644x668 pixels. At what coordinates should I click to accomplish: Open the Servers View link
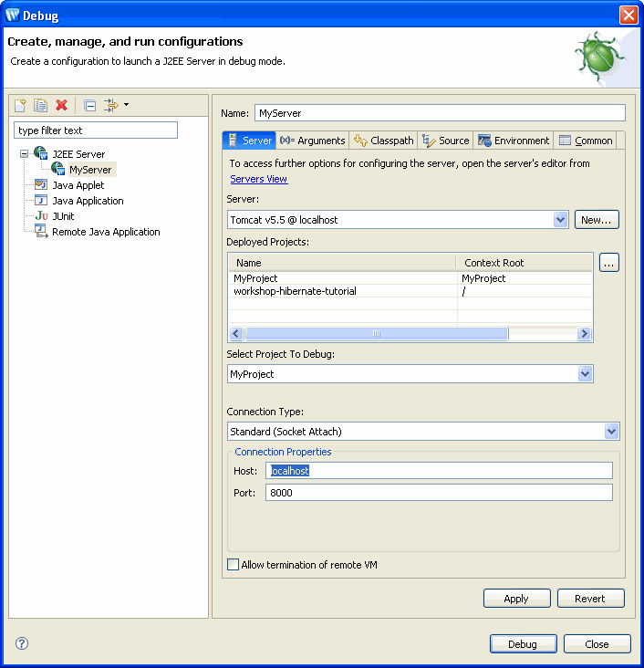(x=259, y=179)
